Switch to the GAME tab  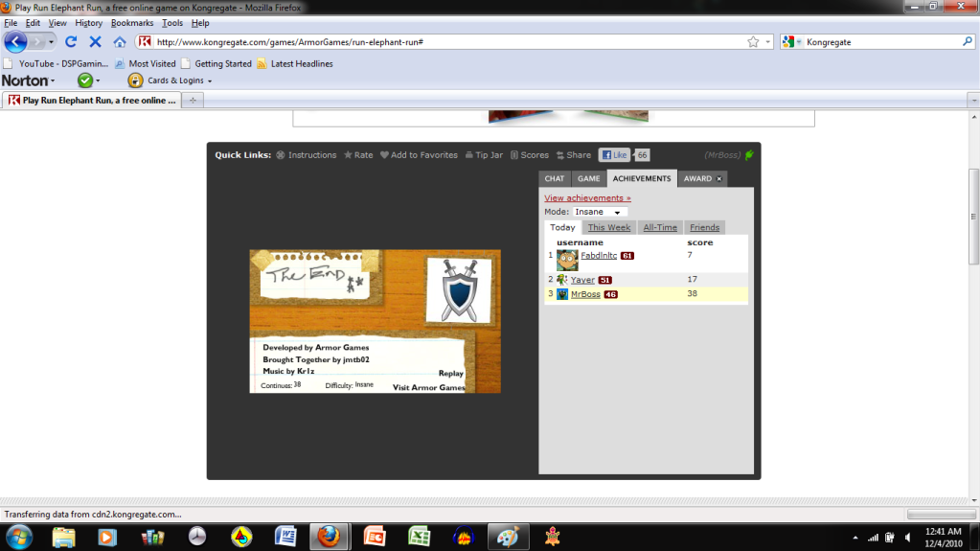tap(589, 179)
